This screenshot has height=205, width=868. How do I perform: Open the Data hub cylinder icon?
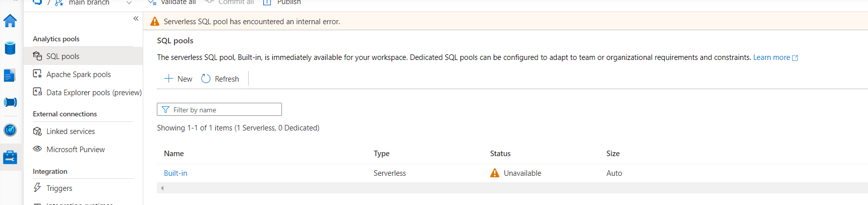tap(10, 48)
